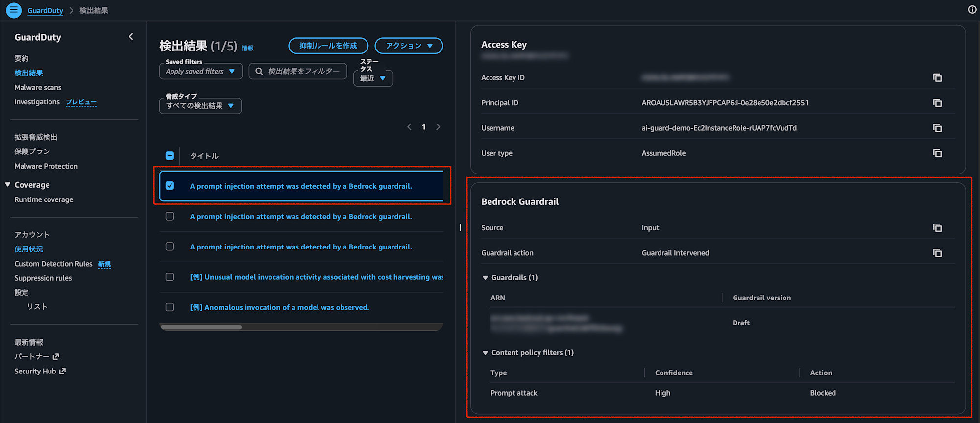980x423 pixels.
Task: Click the Principal ID value starting with AROAUSLAWR5B3YJFPCAP6
Action: click(725, 103)
